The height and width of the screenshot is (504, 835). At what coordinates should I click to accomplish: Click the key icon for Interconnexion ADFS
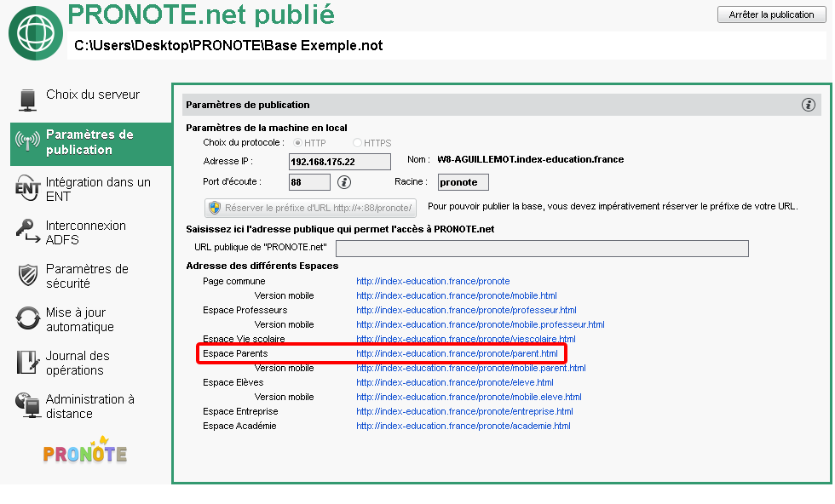[x=27, y=231]
